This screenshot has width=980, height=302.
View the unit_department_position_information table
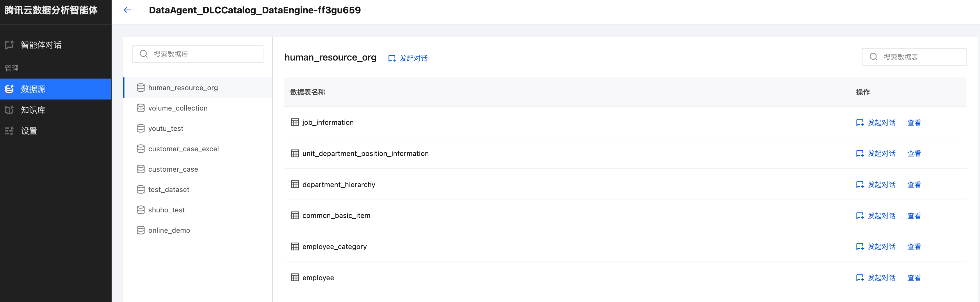914,154
